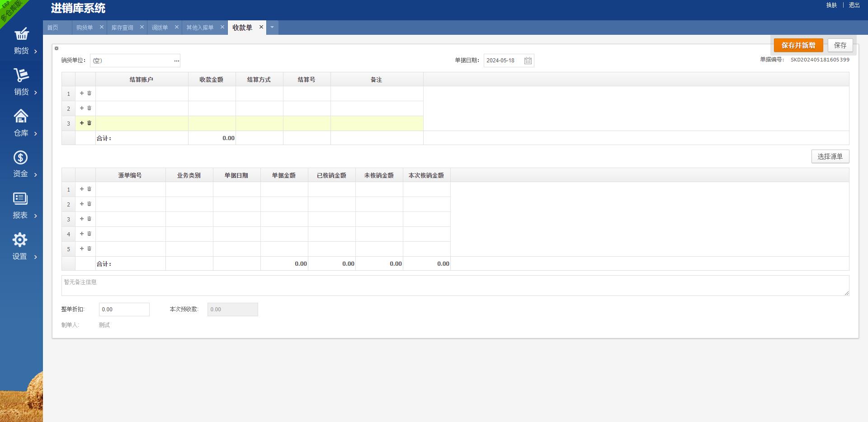Click the 退出 logout link
The image size is (868, 422).
point(854,5)
